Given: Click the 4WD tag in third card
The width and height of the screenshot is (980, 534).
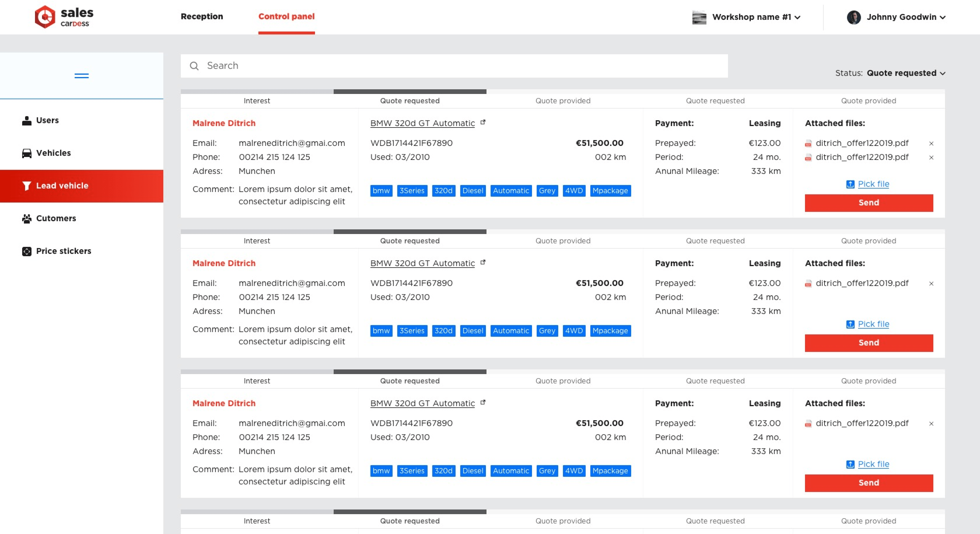Looking at the screenshot, I should click(574, 471).
